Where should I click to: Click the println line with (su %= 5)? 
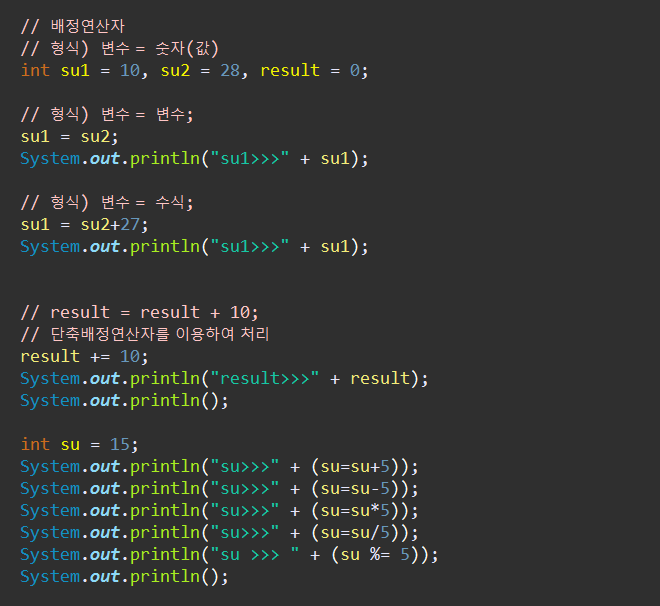(x=229, y=555)
